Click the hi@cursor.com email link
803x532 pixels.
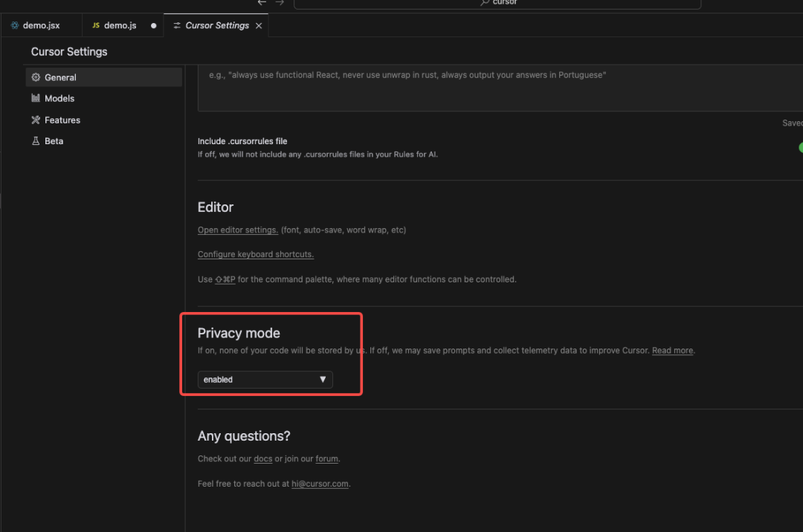pos(320,484)
